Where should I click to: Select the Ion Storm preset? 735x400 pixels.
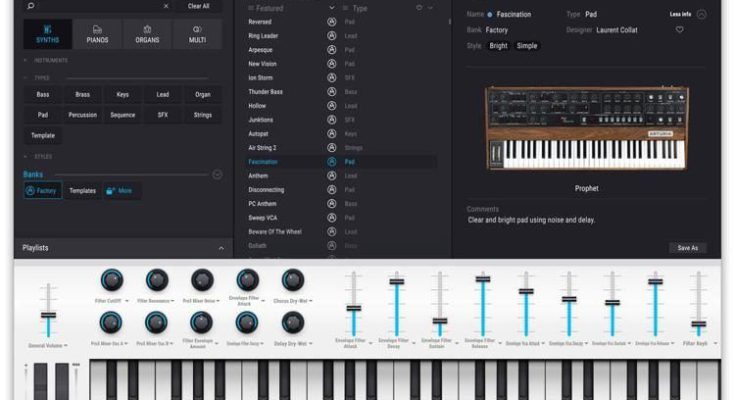point(262,77)
